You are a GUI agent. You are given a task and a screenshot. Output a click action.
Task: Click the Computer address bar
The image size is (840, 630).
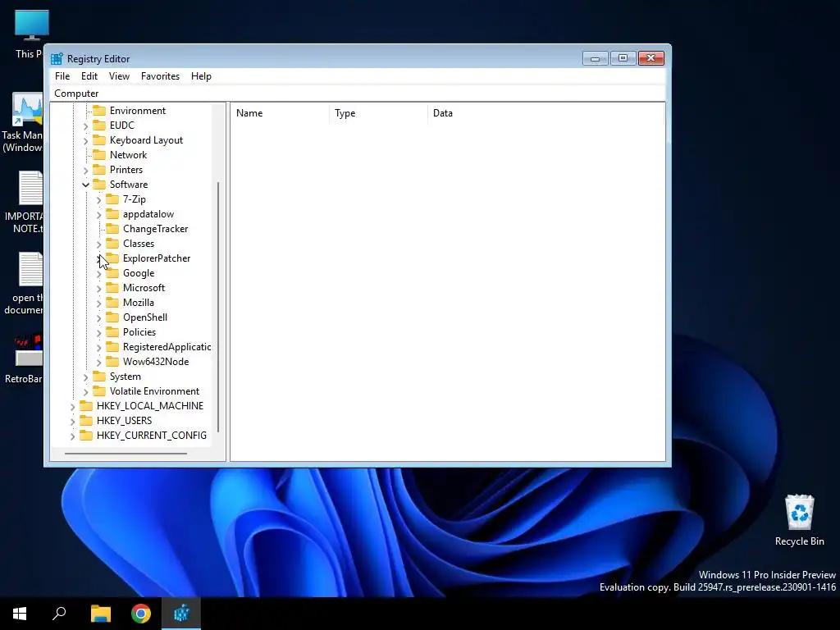click(358, 94)
